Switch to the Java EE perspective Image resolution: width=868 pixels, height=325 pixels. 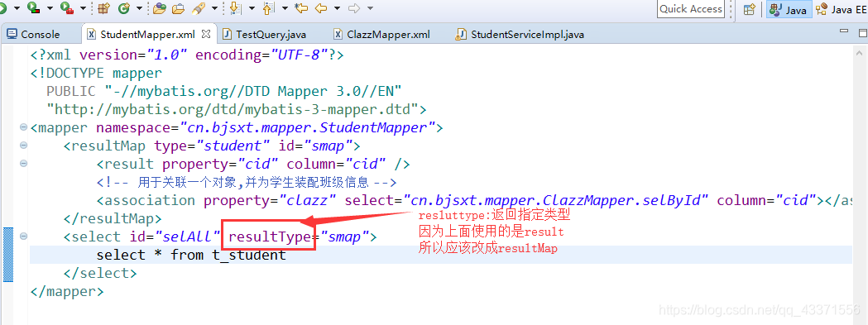point(842,9)
